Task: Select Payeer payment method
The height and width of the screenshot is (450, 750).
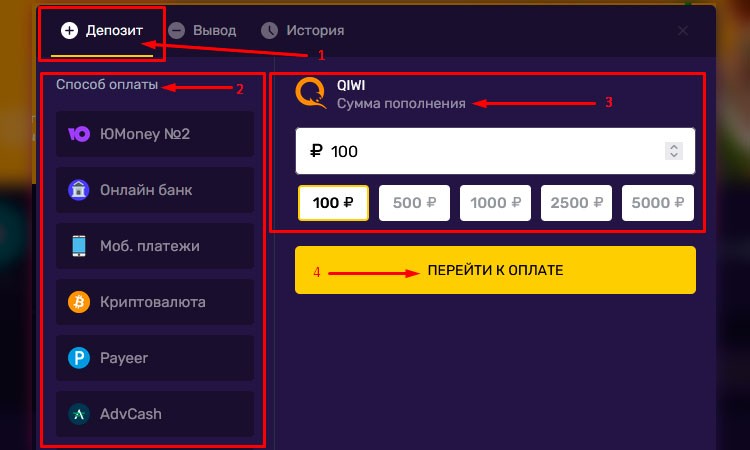Action: coord(155,358)
